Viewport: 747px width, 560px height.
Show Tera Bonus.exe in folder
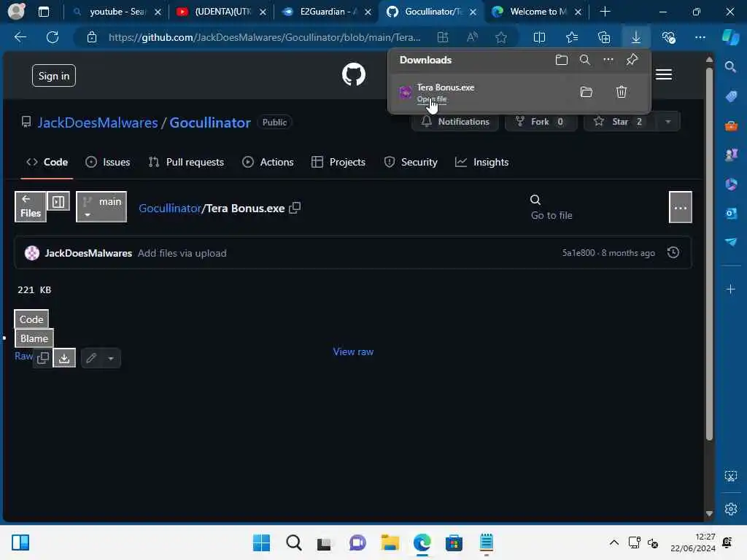[x=587, y=92]
